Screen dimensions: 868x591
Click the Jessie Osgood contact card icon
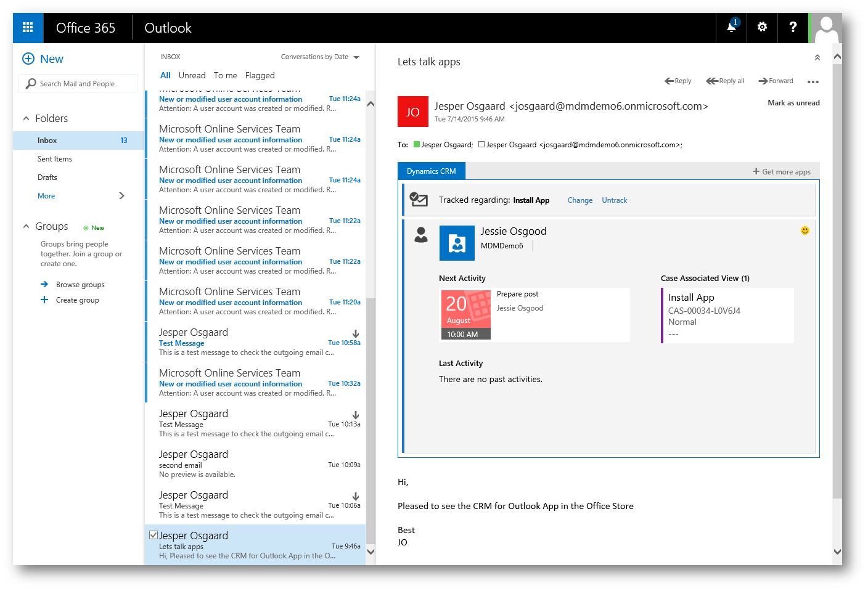click(x=457, y=243)
